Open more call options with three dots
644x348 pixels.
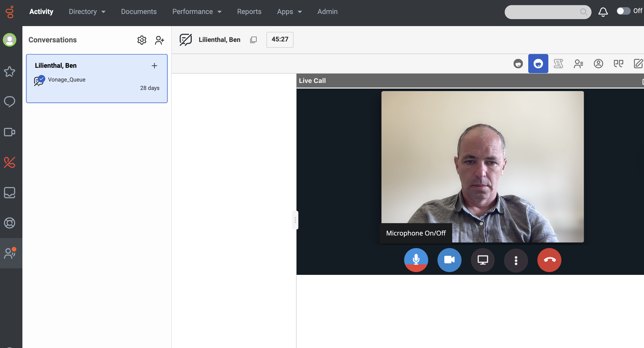(x=515, y=260)
